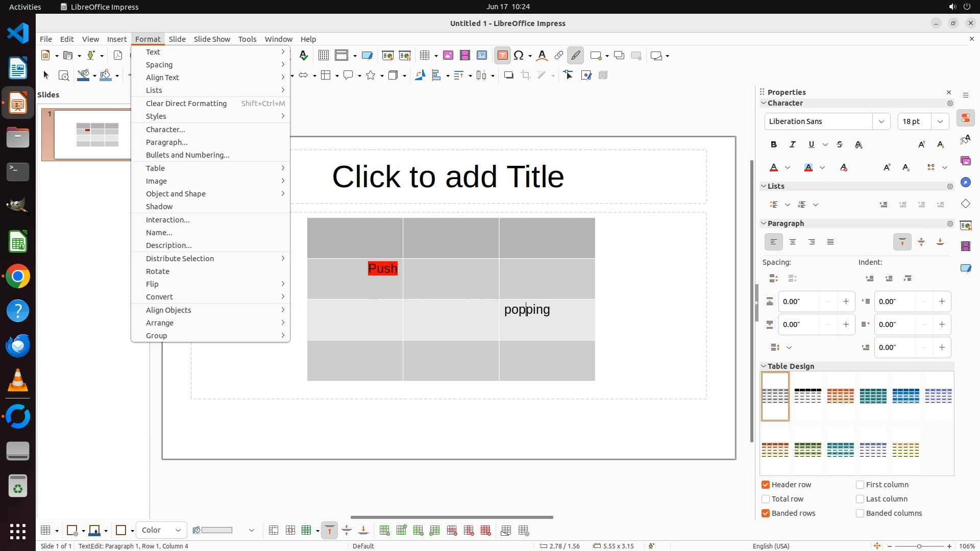Viewport: 980px width, 551px height.
Task: Click Clear Direct Formatting entry
Action: click(186, 104)
